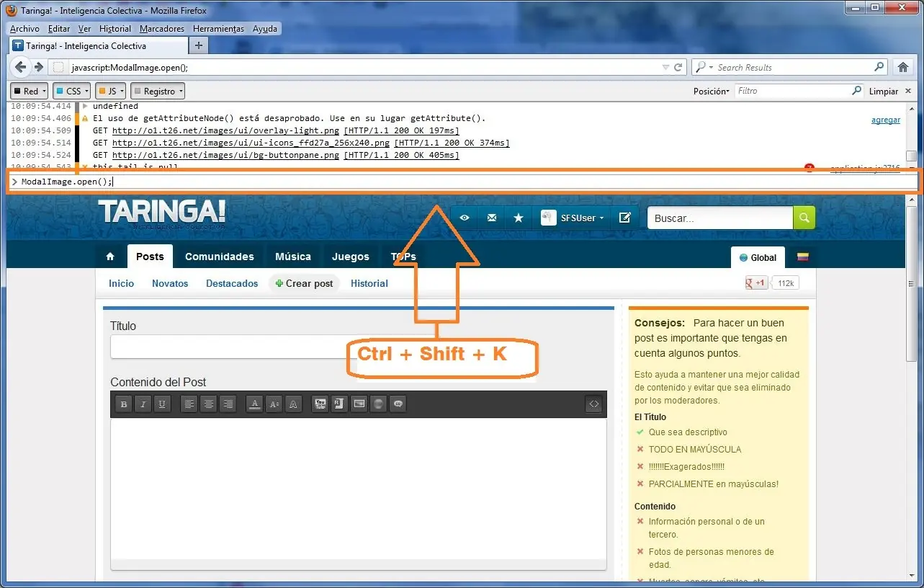Open the font size tool in editor
This screenshot has height=588, width=924.
click(274, 404)
